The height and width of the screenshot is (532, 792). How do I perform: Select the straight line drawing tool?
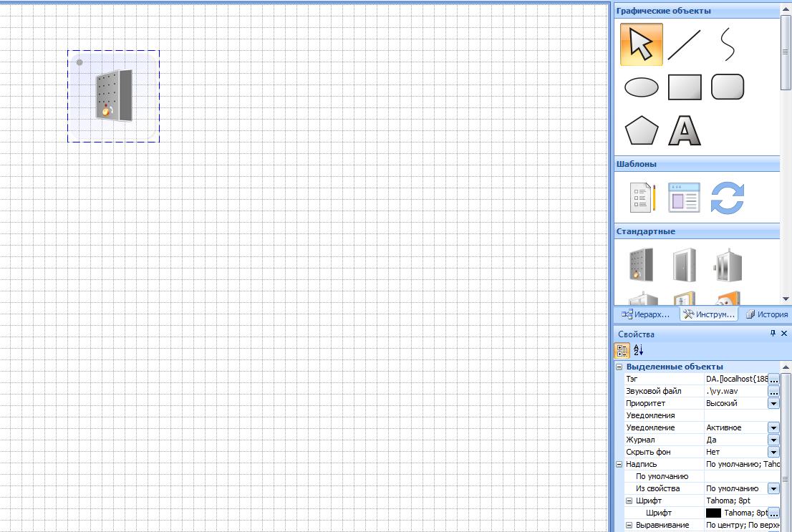pos(684,44)
